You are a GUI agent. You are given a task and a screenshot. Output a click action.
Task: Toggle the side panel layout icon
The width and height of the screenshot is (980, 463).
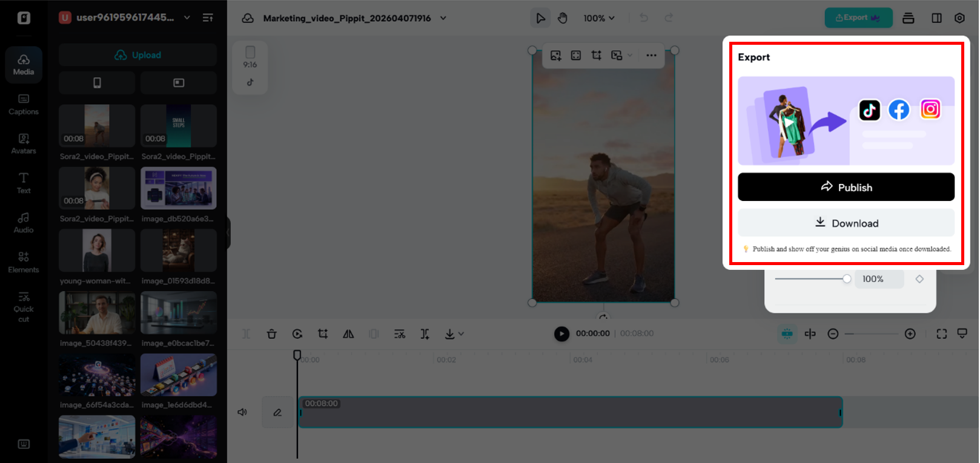coord(936,18)
